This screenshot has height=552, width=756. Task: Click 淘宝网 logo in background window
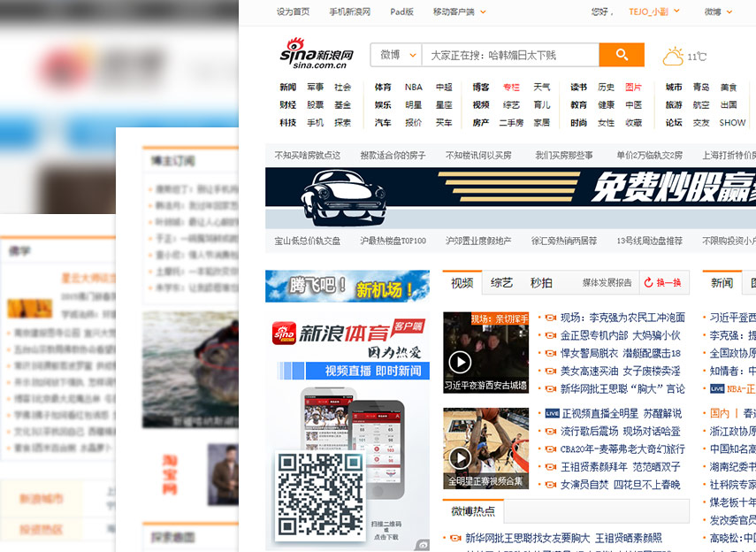pos(170,475)
